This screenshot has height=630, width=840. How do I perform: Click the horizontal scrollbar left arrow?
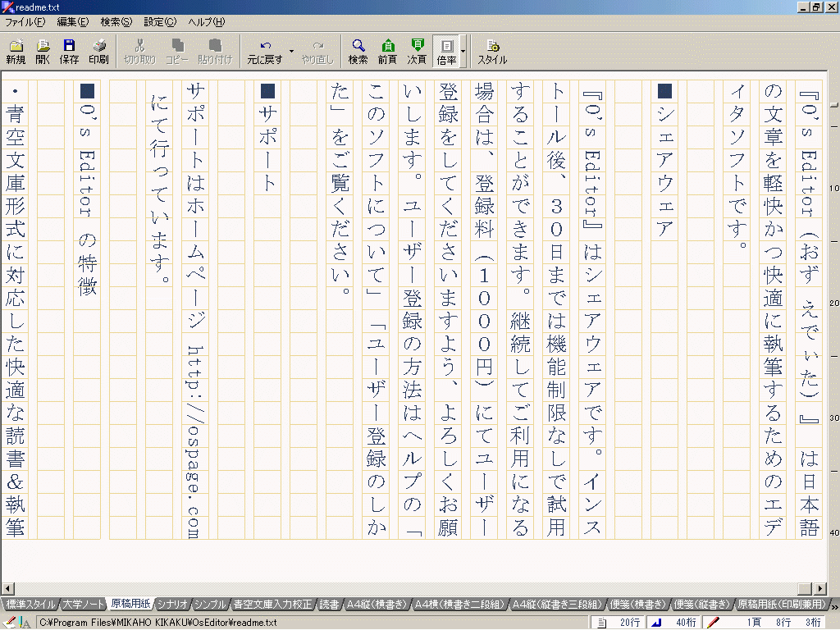[7, 589]
